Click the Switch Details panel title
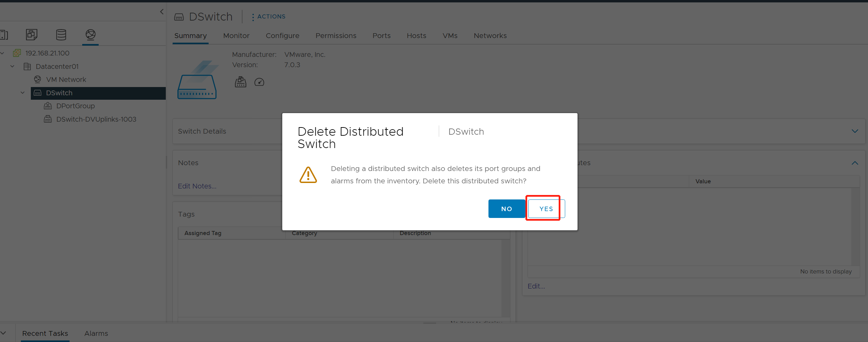Image resolution: width=868 pixels, height=342 pixels. point(202,131)
